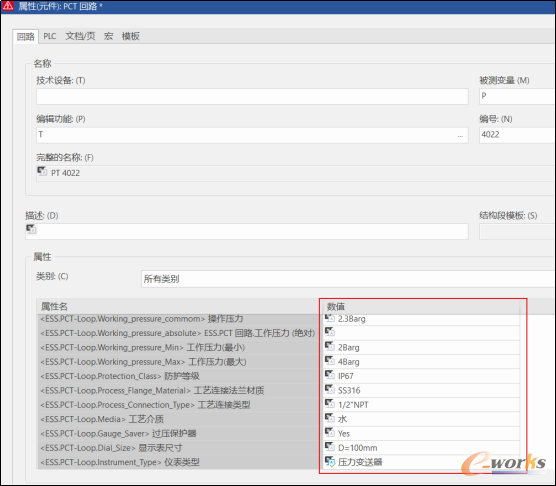This screenshot has width=556, height=486.
Task: Click the 技术设备 input field
Action: (x=252, y=96)
